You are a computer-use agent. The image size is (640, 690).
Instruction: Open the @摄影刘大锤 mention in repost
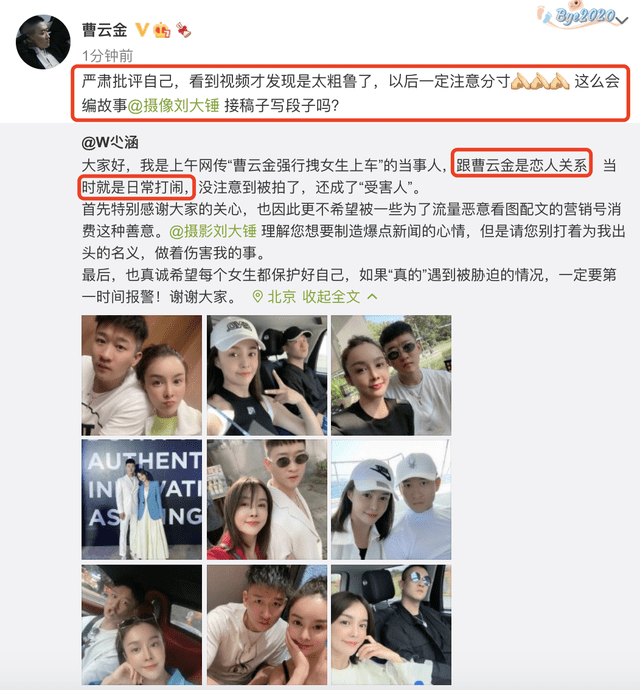pos(213,231)
